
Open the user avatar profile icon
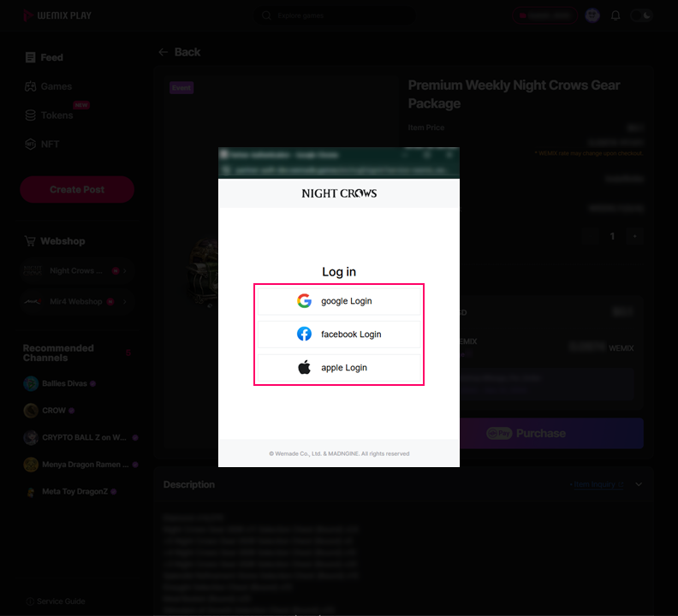click(592, 15)
